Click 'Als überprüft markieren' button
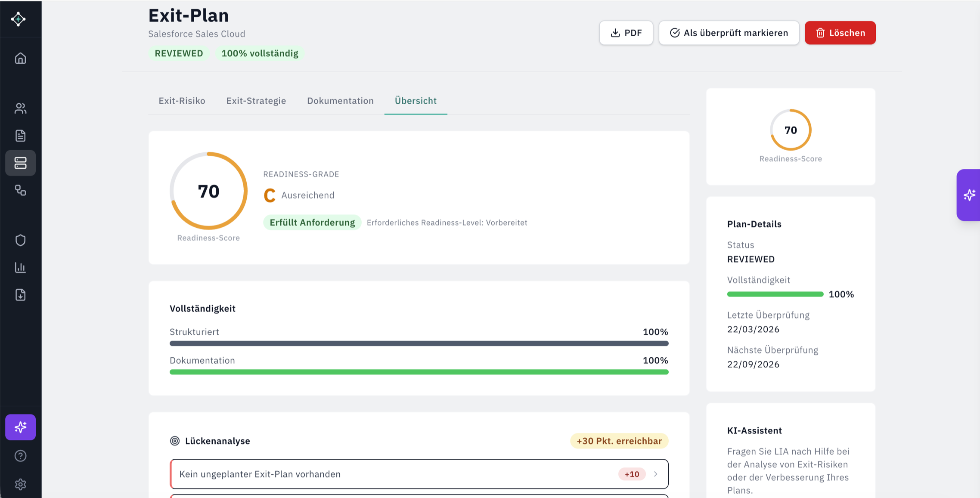980x498 pixels. click(729, 33)
